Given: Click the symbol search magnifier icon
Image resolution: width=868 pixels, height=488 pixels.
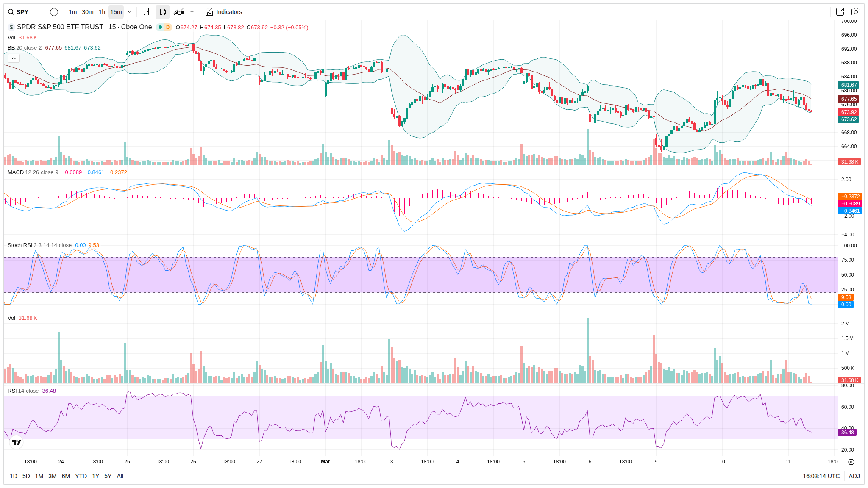Looking at the screenshot, I should click(11, 12).
